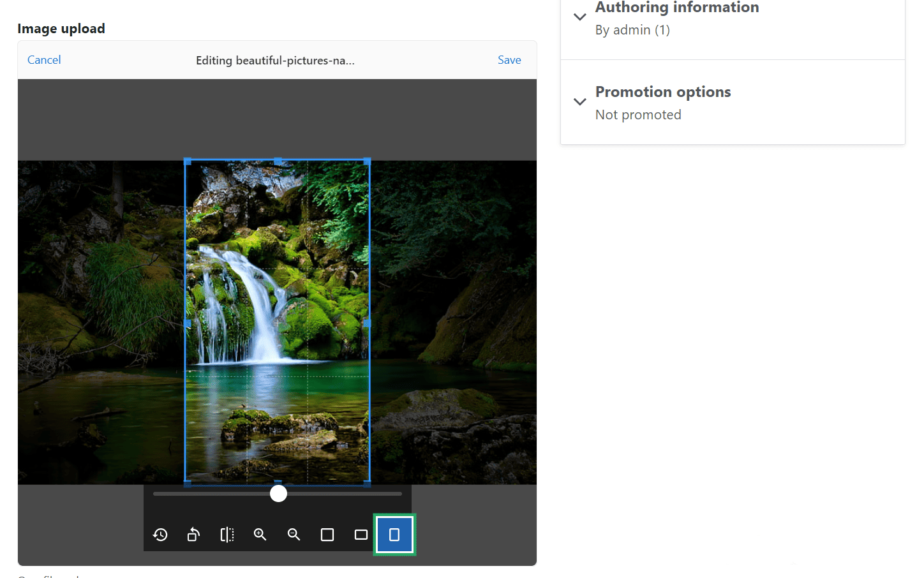This screenshot has height=578, width=924.
Task: Click the "Editing beautiful-pictures-na..." title
Action: click(x=276, y=59)
